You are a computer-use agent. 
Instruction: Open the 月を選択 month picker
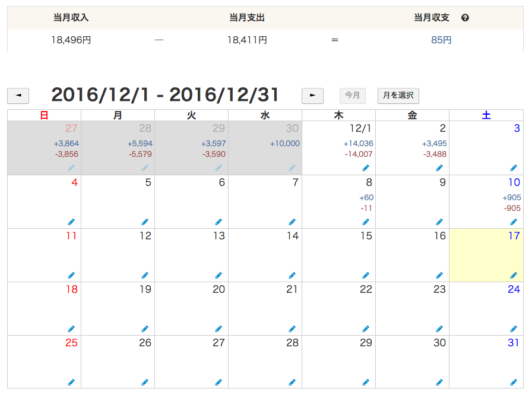pyautogui.click(x=398, y=96)
